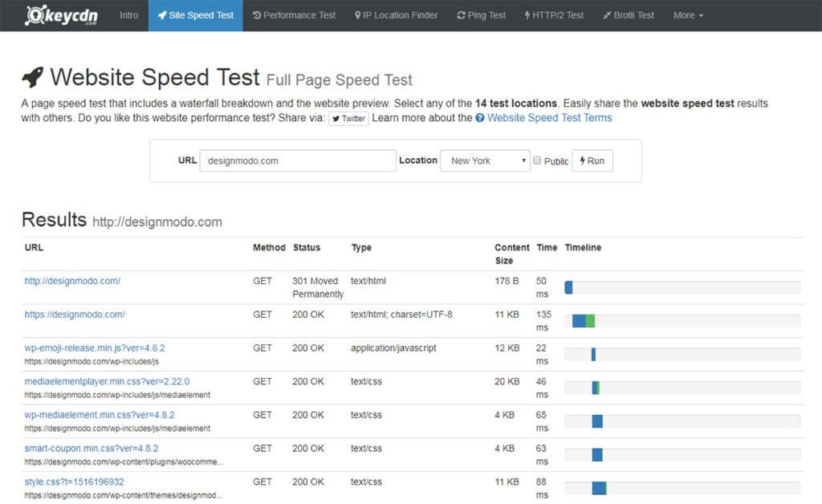Open the New York location dropdown
Image resolution: width=822 pixels, height=504 pixels.
tap(485, 161)
